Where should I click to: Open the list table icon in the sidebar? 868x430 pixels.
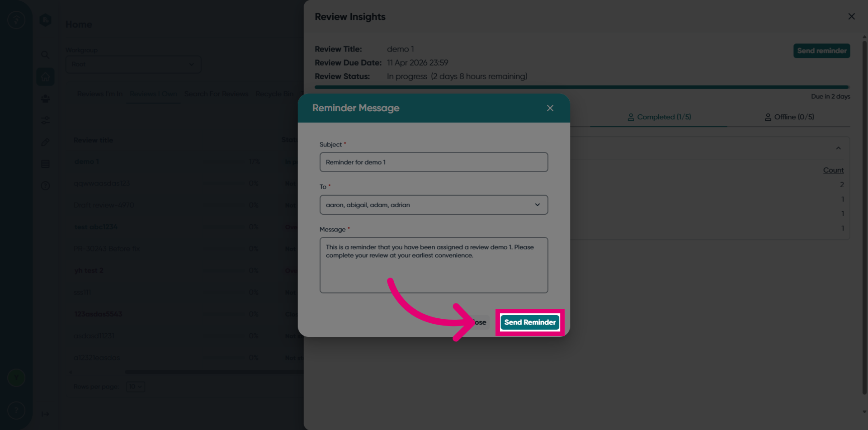click(45, 164)
